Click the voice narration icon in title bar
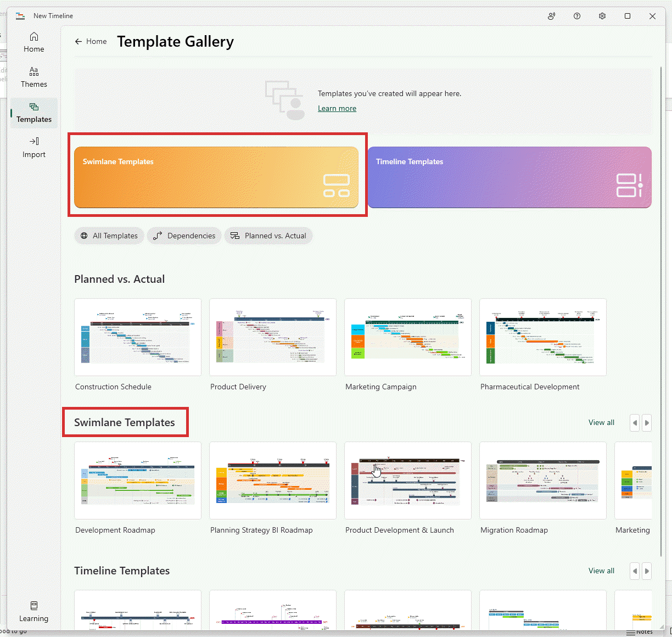This screenshot has width=672, height=637. pyautogui.click(x=551, y=16)
